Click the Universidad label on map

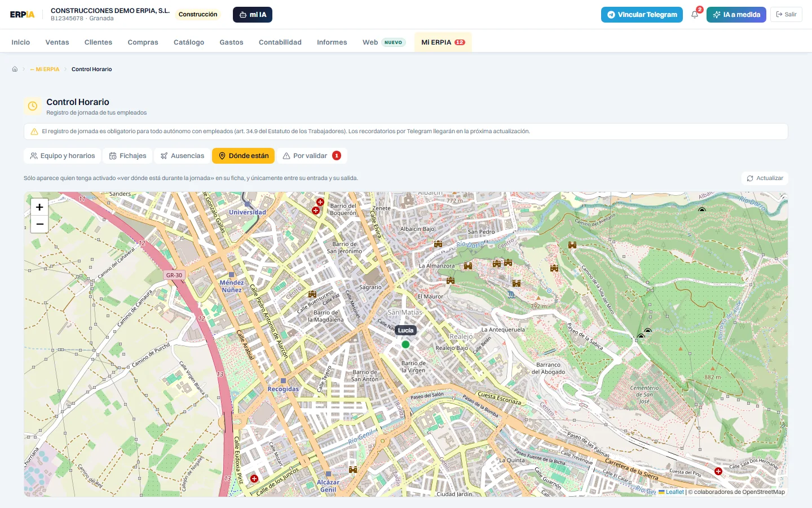click(247, 213)
